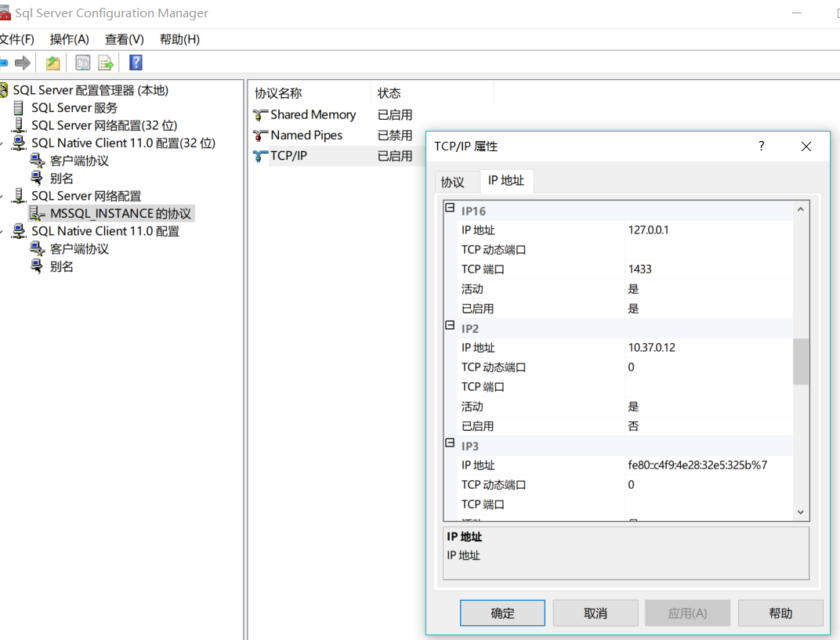Image resolution: width=840 pixels, height=640 pixels.
Task: Select the TCP/IP protocol icon in the list
Action: tap(259, 155)
